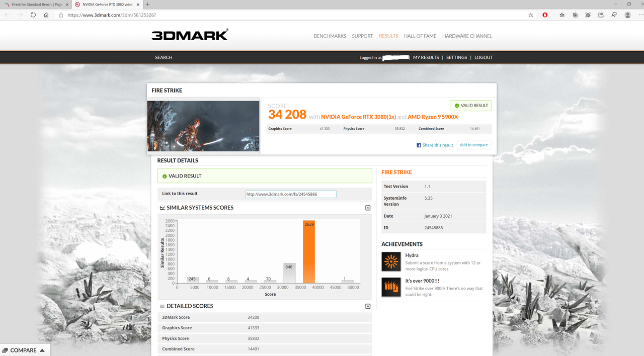Click the chart icon beside Similar Systems Scores
This screenshot has height=356, width=644.
point(162,208)
